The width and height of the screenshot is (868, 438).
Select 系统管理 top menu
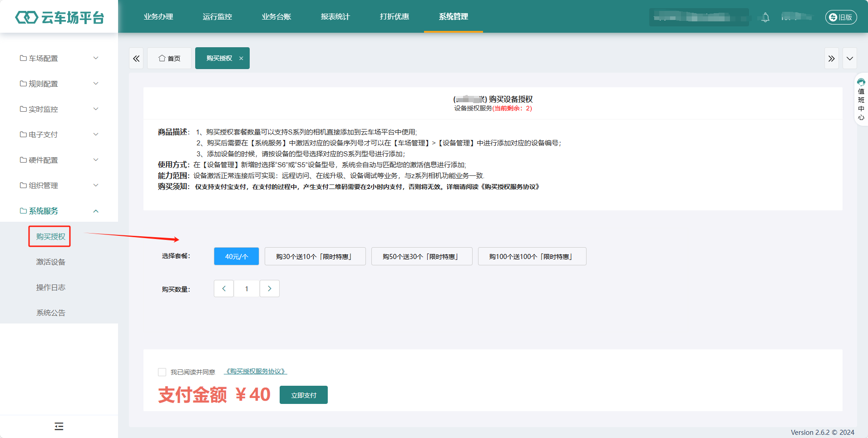coord(454,16)
